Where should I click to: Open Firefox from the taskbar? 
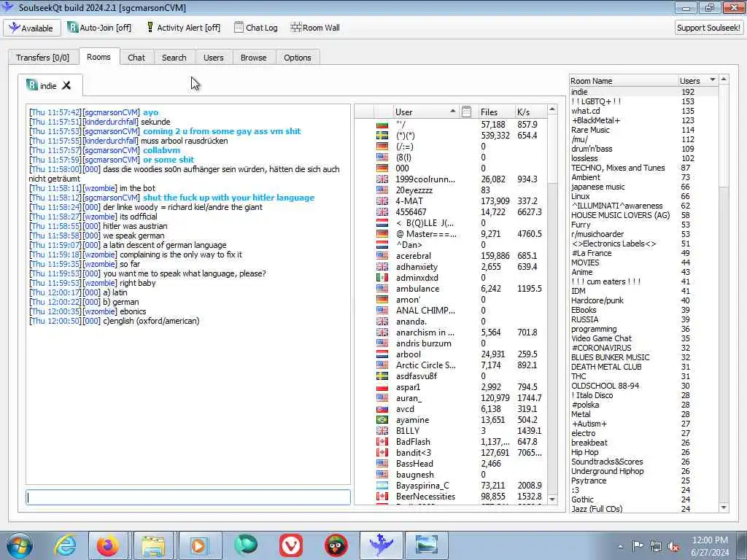point(108,545)
